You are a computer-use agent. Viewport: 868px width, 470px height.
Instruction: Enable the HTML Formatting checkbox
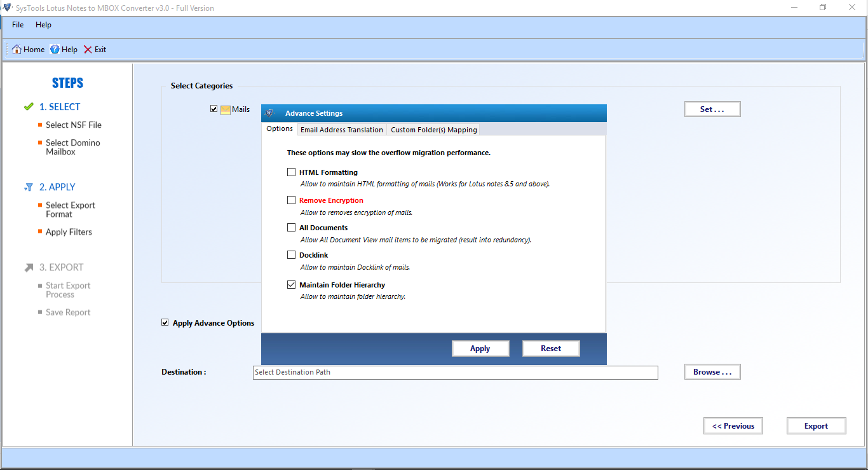292,172
